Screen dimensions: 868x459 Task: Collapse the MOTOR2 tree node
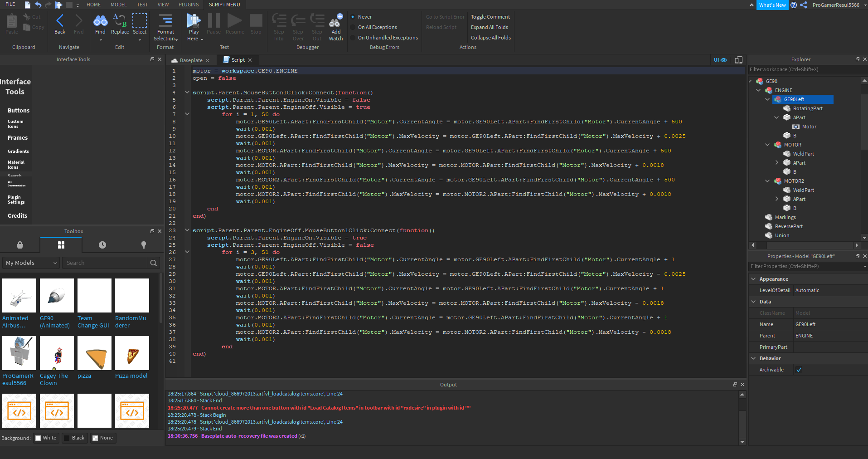pyautogui.click(x=767, y=181)
